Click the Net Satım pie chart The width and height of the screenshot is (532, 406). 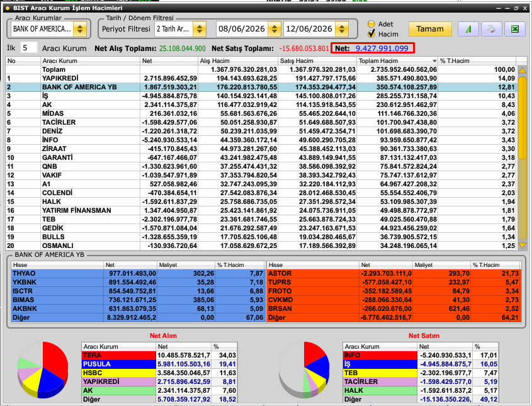[304, 369]
